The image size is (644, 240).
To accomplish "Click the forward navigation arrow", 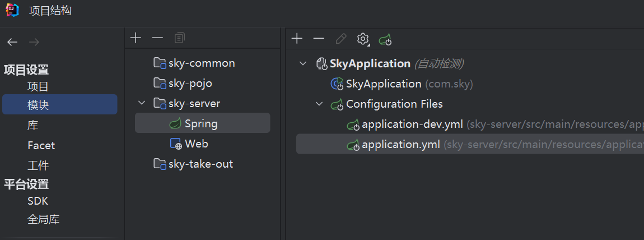I will pyautogui.click(x=34, y=42).
